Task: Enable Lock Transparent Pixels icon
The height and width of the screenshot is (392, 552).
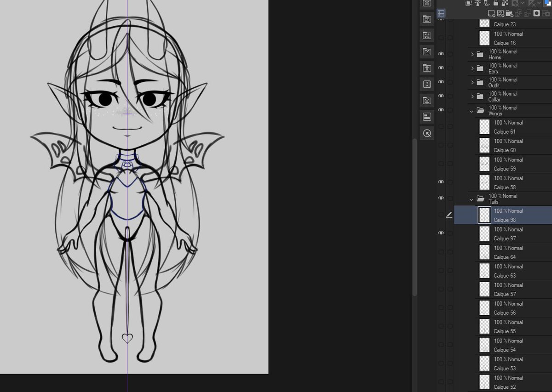Action: (x=504, y=3)
